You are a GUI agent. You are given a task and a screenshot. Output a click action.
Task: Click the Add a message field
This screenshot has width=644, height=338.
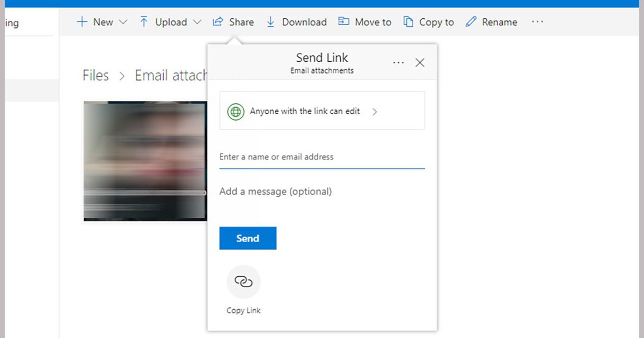click(322, 192)
